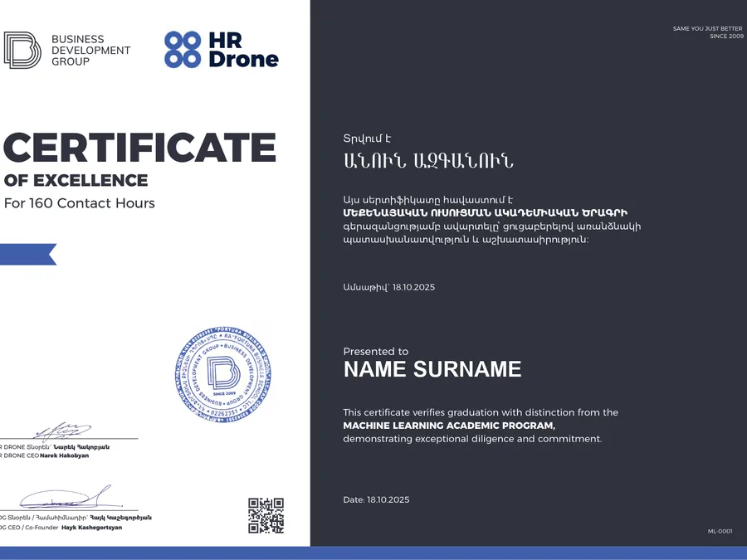The image size is (747, 560).
Task: Click the QR code on the certificate
Action: click(x=266, y=516)
